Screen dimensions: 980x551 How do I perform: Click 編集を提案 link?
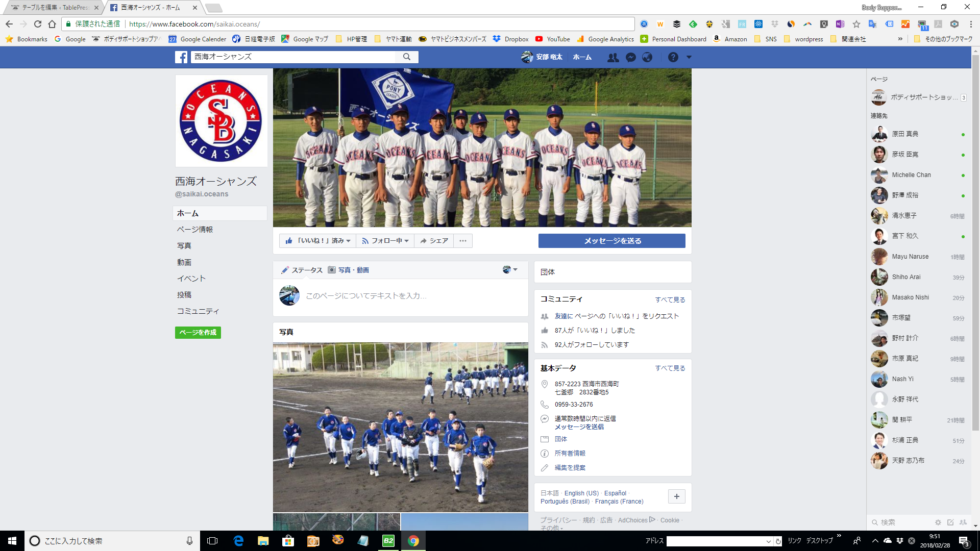click(x=570, y=468)
